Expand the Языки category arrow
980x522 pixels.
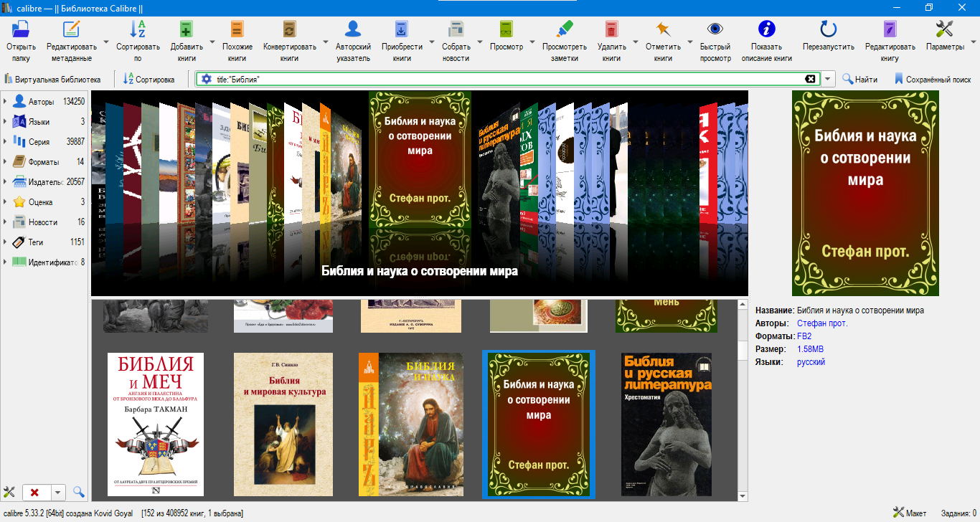5,121
